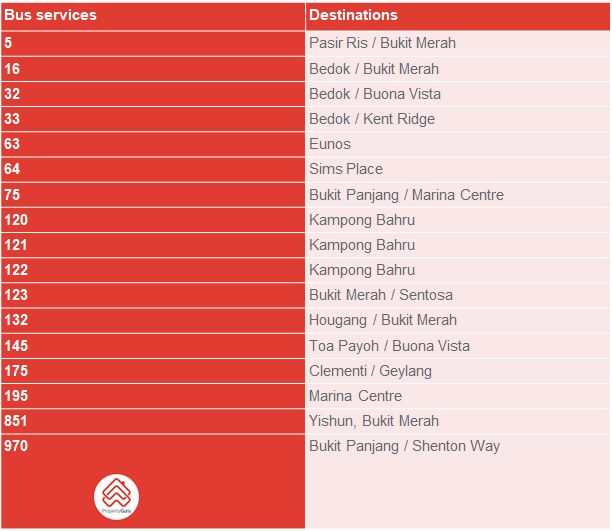Screen dimensions: 612x531
Task: Select the Bukit Merah / Sentosa destination
Action: click(380, 295)
